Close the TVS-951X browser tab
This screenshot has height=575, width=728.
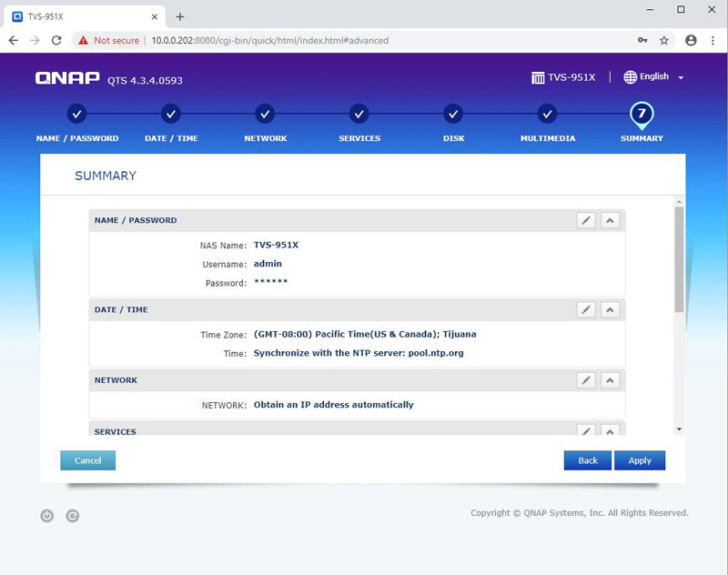click(155, 16)
